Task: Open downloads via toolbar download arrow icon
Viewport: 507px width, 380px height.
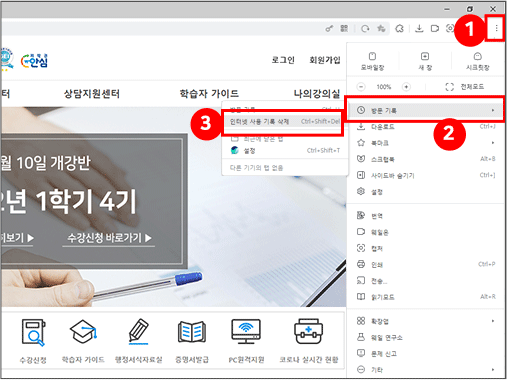Action: pos(419,29)
